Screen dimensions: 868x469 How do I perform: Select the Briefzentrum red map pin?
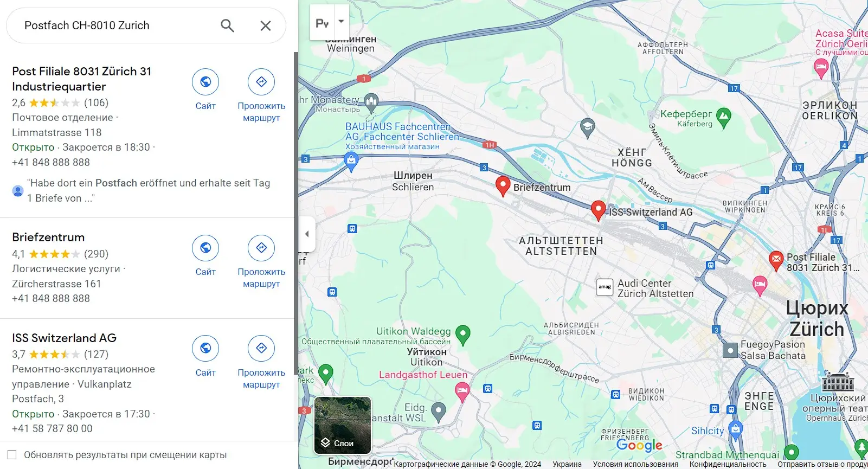[503, 186]
